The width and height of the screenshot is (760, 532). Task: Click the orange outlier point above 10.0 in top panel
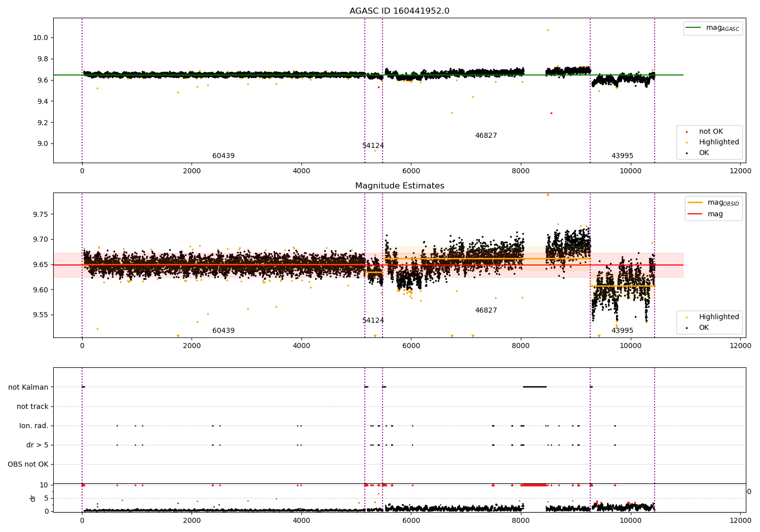[548, 30]
